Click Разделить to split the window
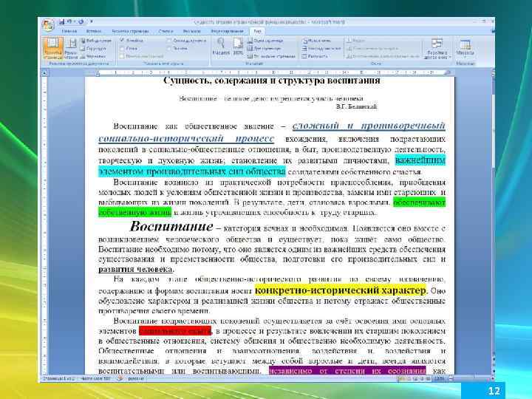532x399 pixels. [x=315, y=56]
